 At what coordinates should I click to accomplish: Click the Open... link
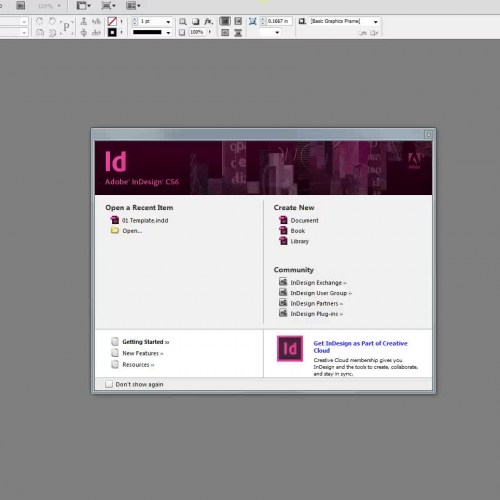pos(132,231)
